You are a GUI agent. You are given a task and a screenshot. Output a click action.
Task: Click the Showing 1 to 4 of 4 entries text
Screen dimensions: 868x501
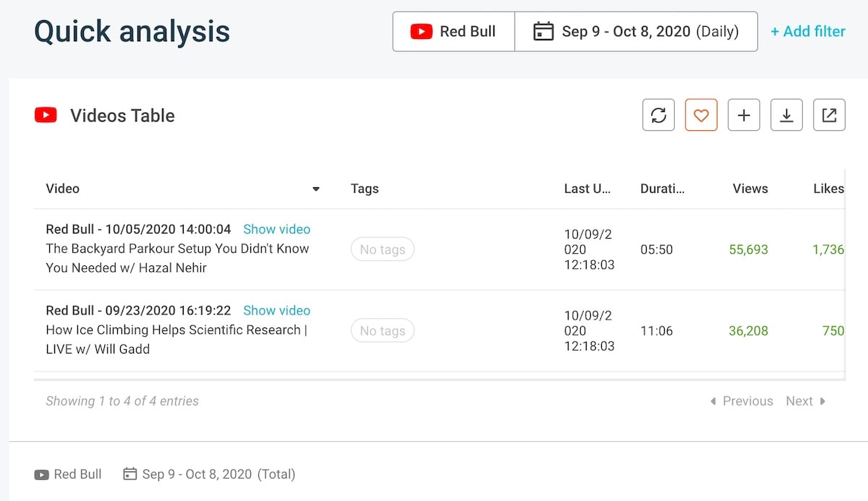(x=122, y=401)
